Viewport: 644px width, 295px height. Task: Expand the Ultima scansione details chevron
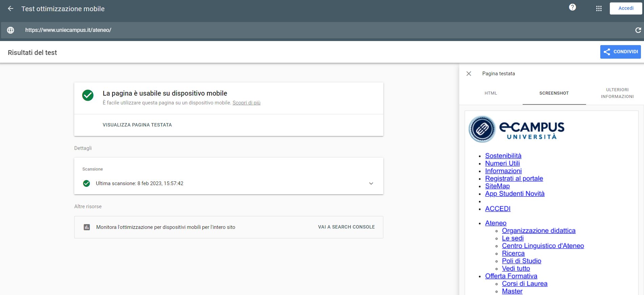point(371,183)
